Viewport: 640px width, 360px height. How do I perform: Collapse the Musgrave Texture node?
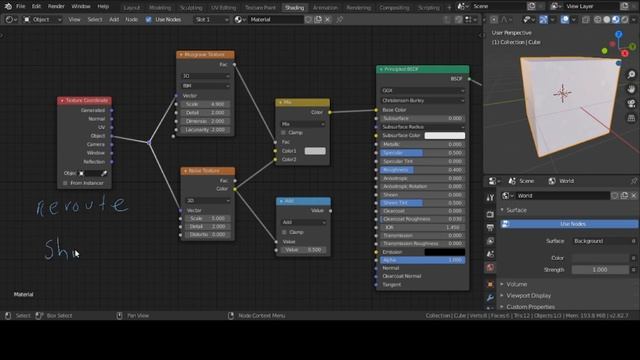coord(181,55)
